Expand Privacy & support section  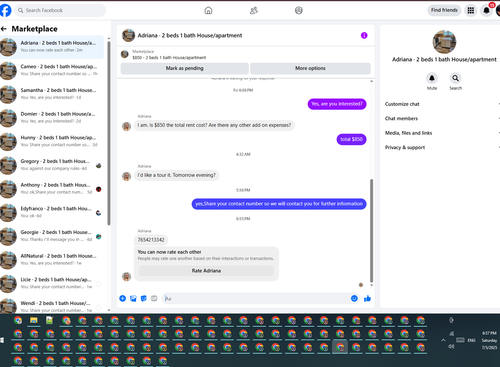[x=442, y=147]
